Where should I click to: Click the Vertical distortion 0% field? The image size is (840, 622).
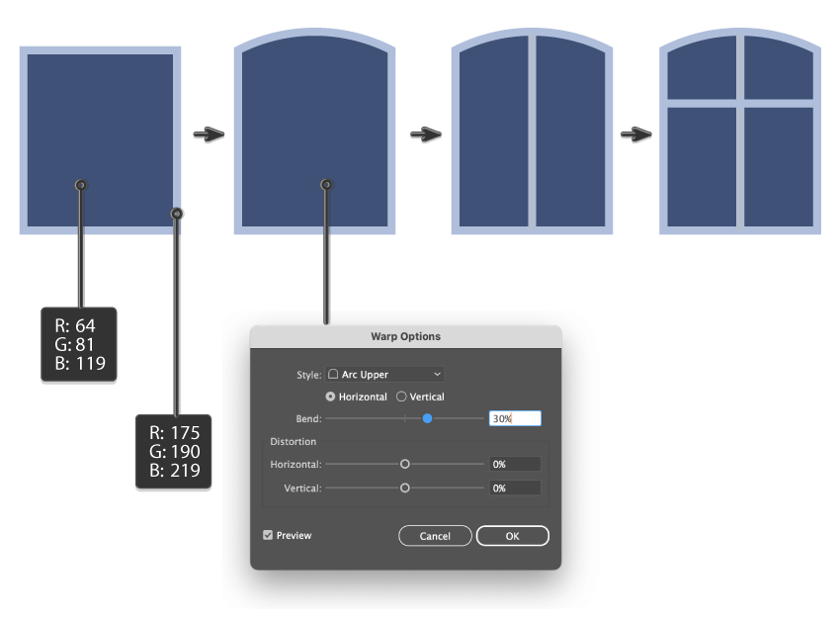[x=515, y=488]
